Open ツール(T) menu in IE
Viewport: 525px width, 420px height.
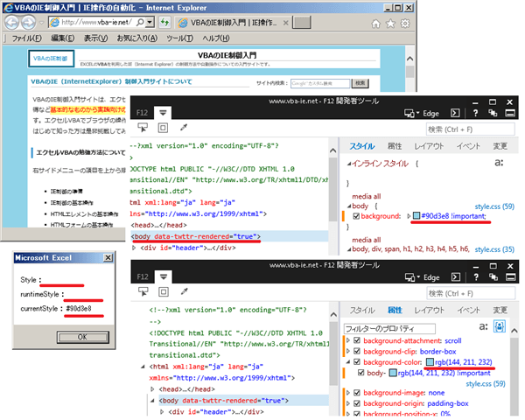[179, 38]
